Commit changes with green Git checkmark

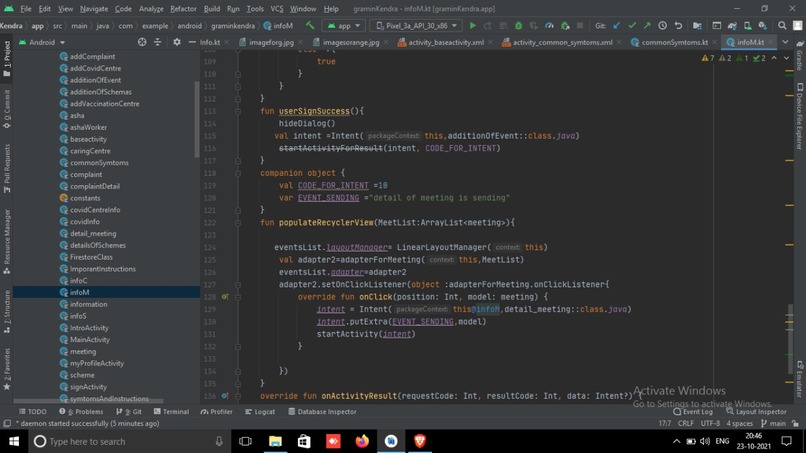[632, 25]
